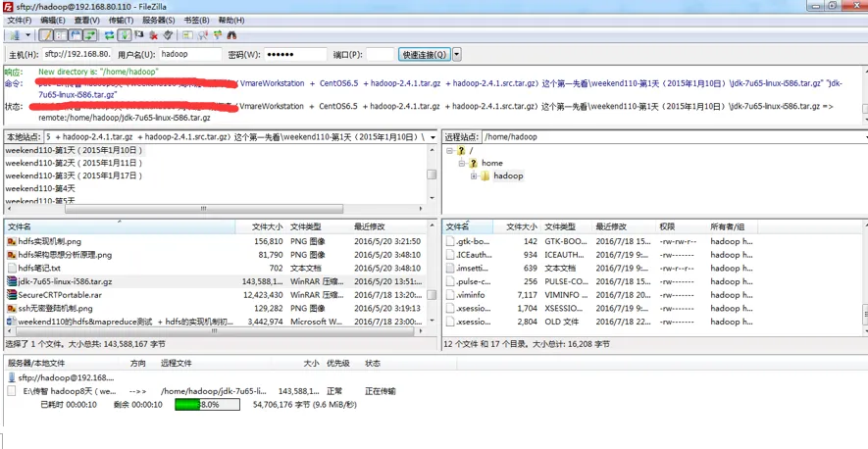
Task: Click the local file list scroll down arrow
Action: 432,322
